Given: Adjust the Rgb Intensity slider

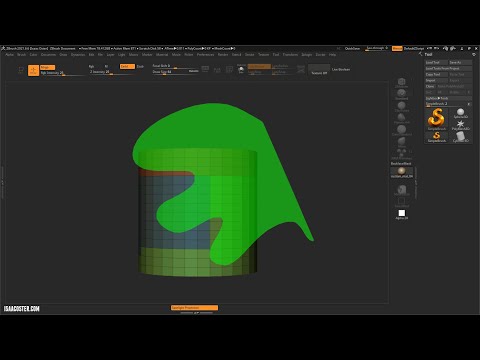Looking at the screenshot, I should click(x=62, y=73).
